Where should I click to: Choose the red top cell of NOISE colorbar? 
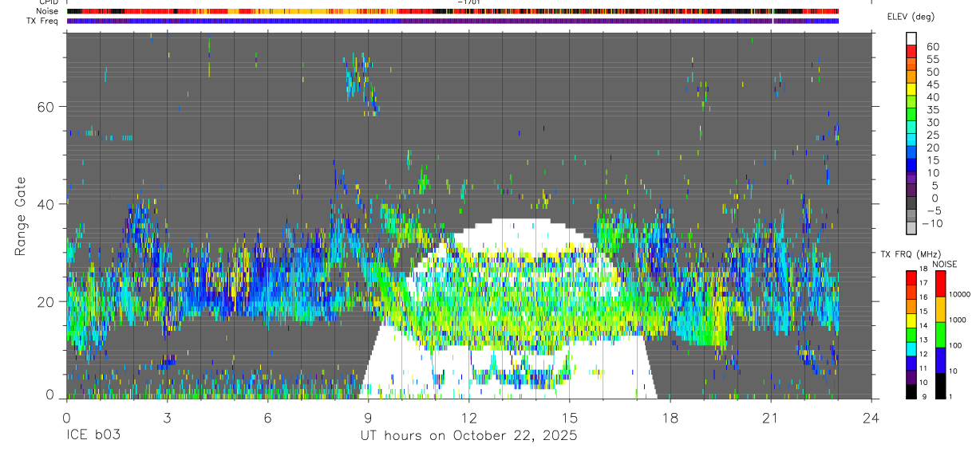(x=940, y=284)
